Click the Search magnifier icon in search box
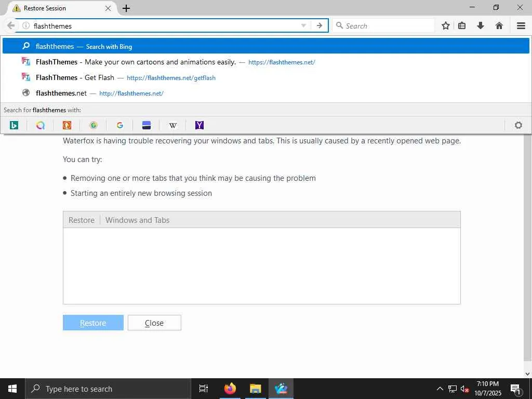 [x=339, y=25]
